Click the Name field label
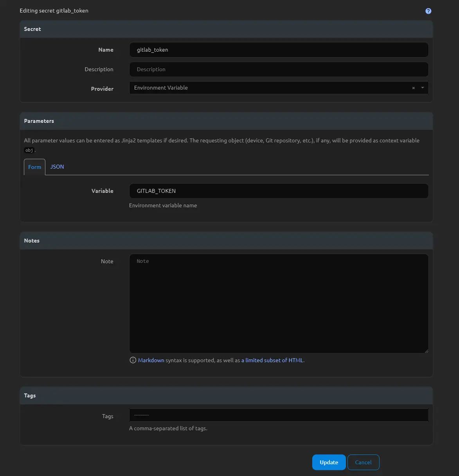This screenshot has height=476, width=459. tap(106, 50)
